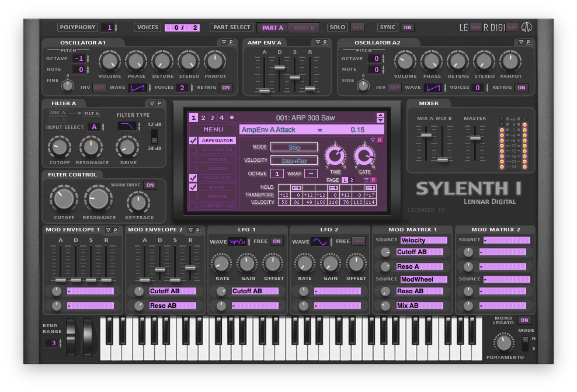This screenshot has width=577, height=392.
Task: Click the arpeggiator Gate knob
Action: pyautogui.click(x=364, y=156)
